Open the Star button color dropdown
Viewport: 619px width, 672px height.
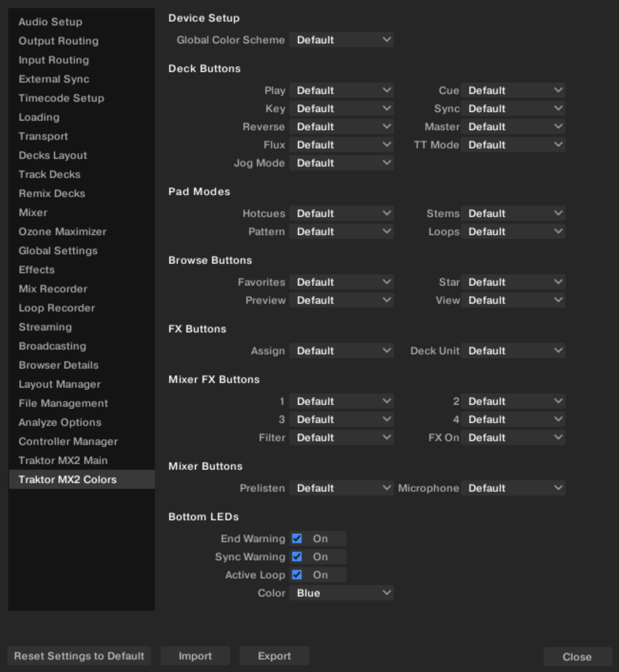click(x=513, y=282)
